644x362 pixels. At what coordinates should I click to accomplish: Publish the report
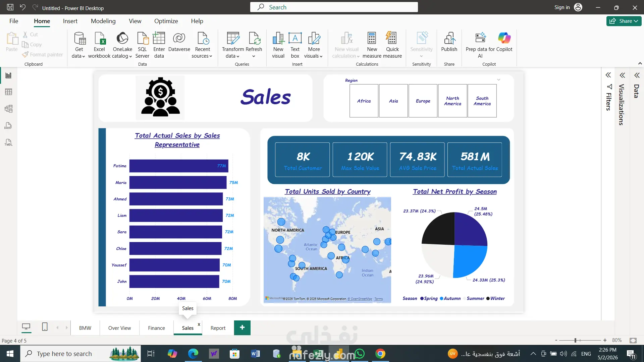click(x=449, y=42)
